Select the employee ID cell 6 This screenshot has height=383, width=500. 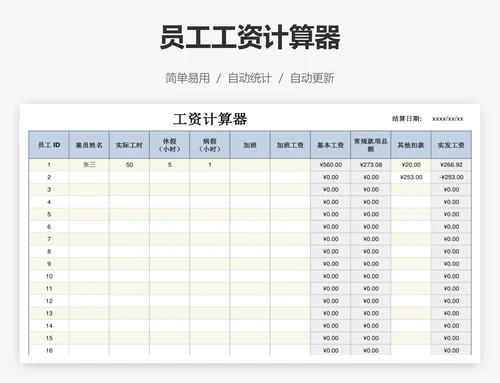coord(49,227)
